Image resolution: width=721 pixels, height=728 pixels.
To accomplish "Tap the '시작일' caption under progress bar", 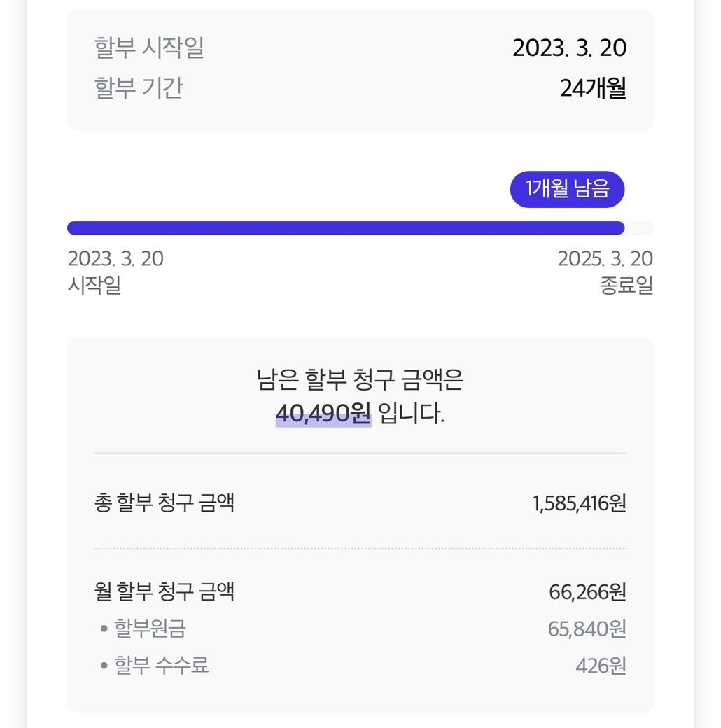I will (x=94, y=286).
